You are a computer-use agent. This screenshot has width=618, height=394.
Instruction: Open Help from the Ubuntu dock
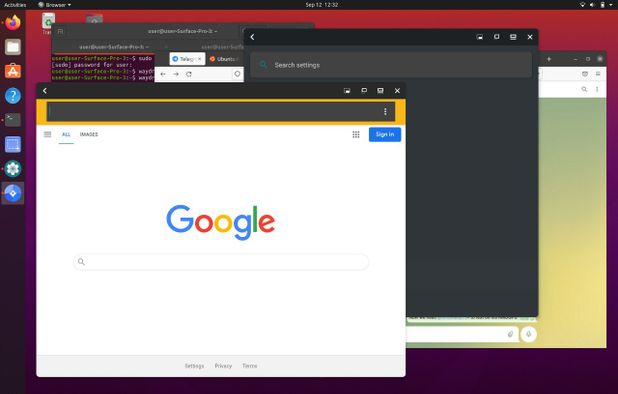click(13, 96)
